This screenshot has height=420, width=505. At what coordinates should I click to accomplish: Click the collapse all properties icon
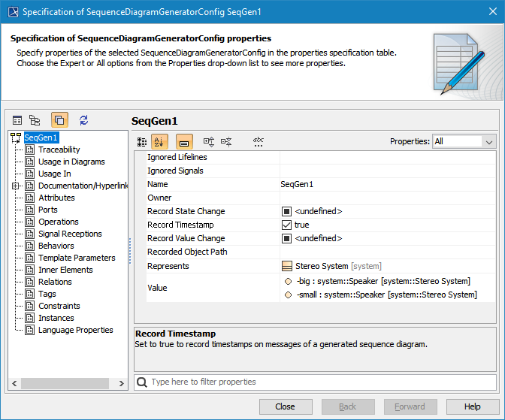pyautogui.click(x=226, y=141)
